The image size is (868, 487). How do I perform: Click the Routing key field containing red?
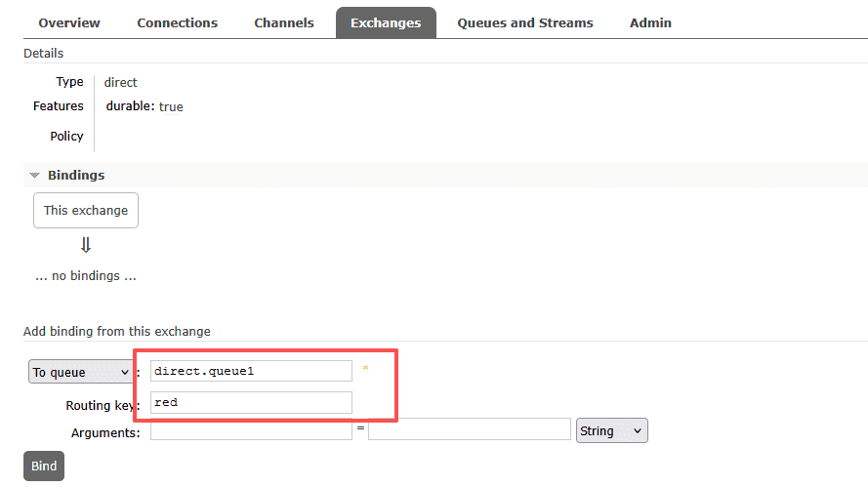pyautogui.click(x=251, y=402)
